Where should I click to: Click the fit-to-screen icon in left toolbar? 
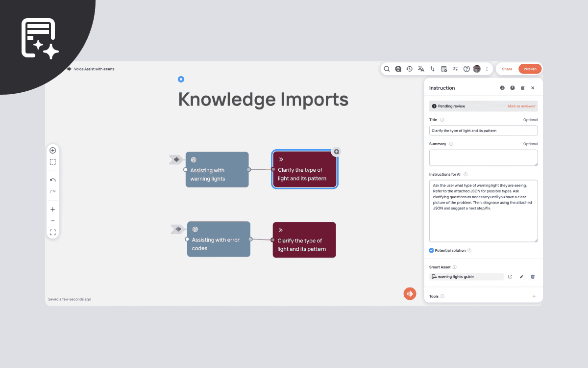[53, 232]
